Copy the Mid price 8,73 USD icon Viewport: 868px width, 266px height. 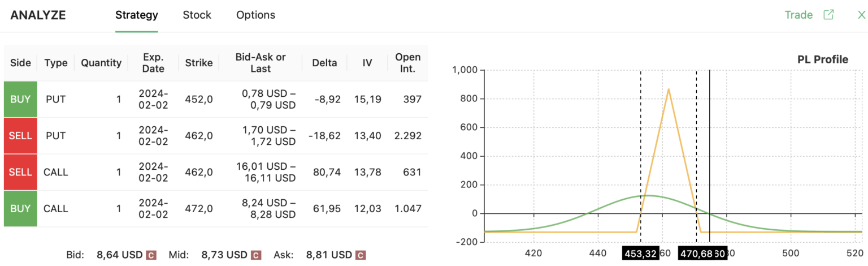click(x=255, y=255)
